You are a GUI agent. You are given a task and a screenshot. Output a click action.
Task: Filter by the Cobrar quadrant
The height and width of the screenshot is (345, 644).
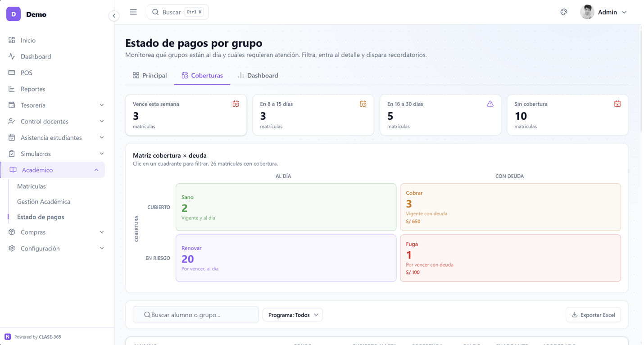point(510,207)
